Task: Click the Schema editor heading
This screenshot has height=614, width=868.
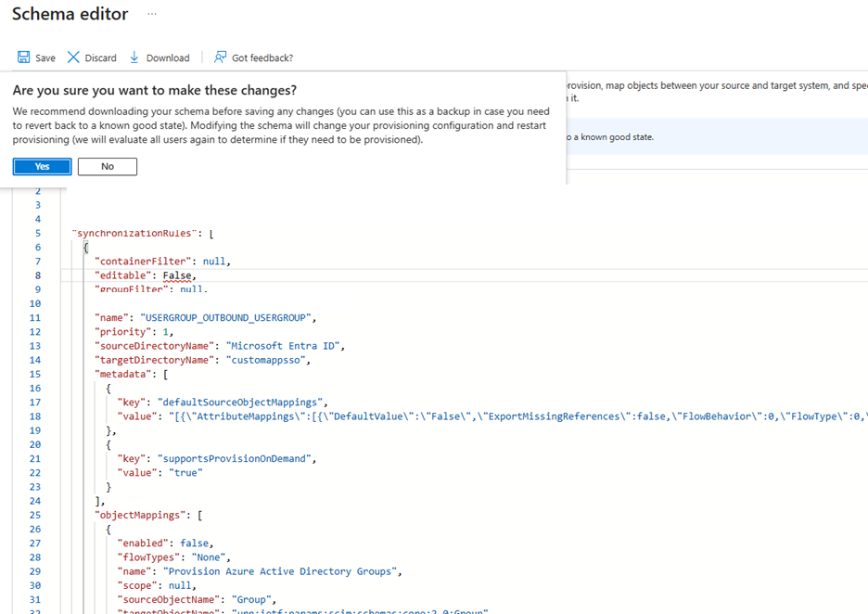Action: 70,14
